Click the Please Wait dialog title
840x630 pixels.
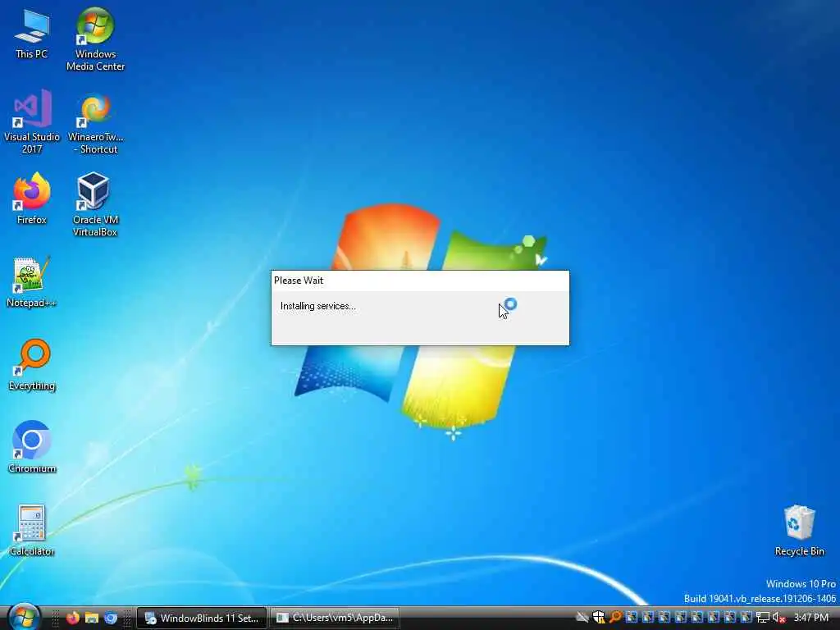(299, 281)
